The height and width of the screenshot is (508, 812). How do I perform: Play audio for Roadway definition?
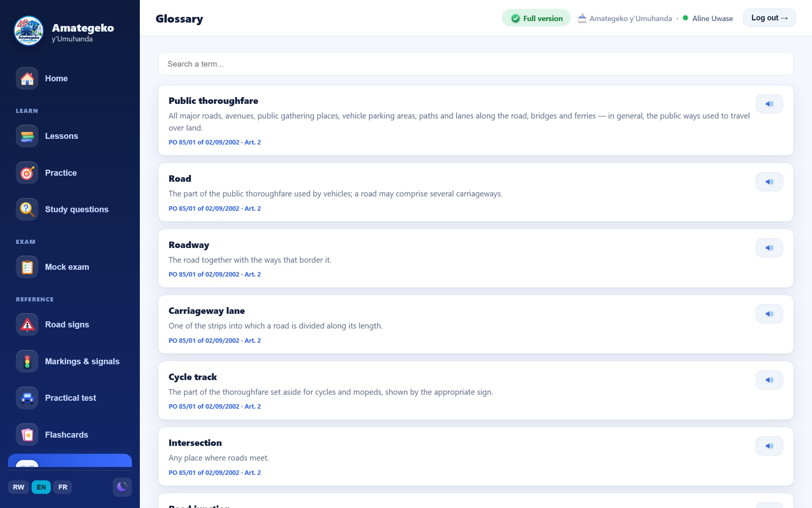(x=769, y=248)
